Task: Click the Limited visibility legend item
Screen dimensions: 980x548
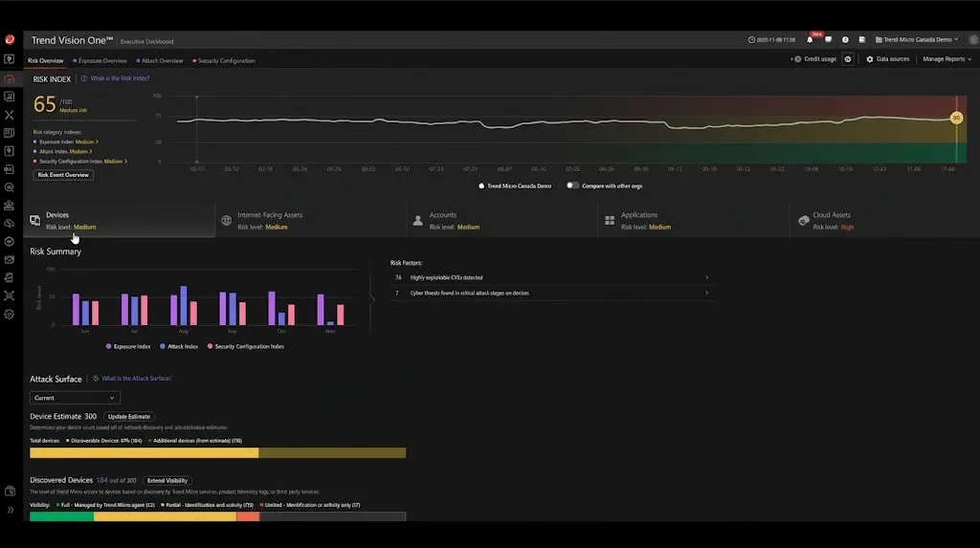Action: pyautogui.click(x=310, y=505)
